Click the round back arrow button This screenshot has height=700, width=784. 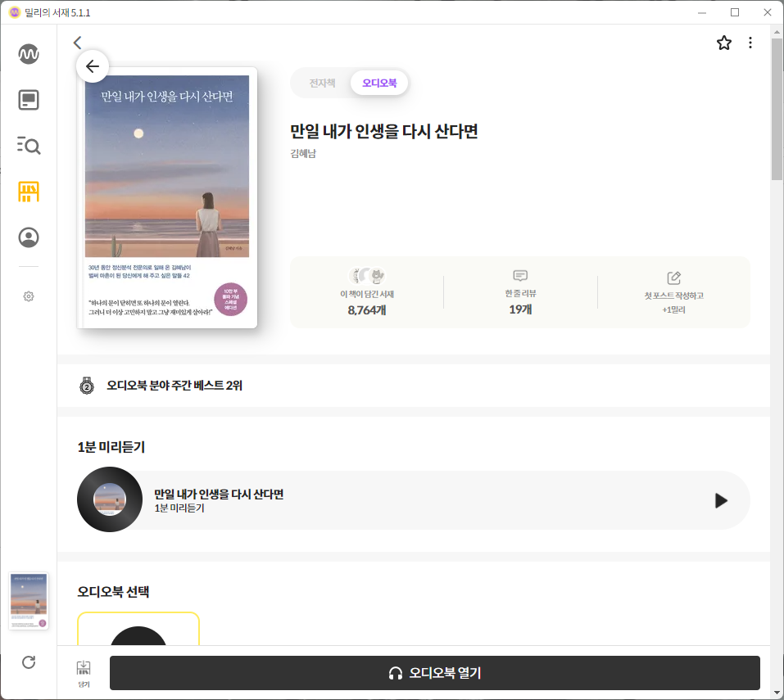pos(93,66)
